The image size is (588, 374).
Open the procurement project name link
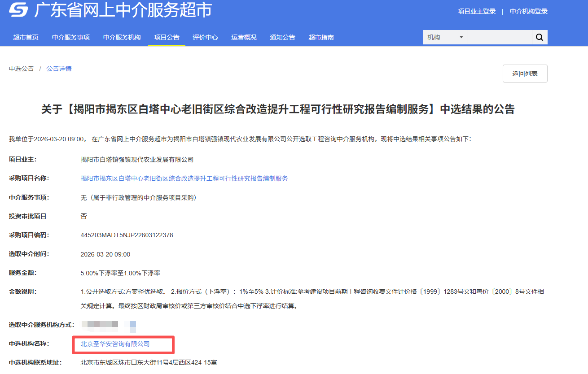click(x=184, y=178)
